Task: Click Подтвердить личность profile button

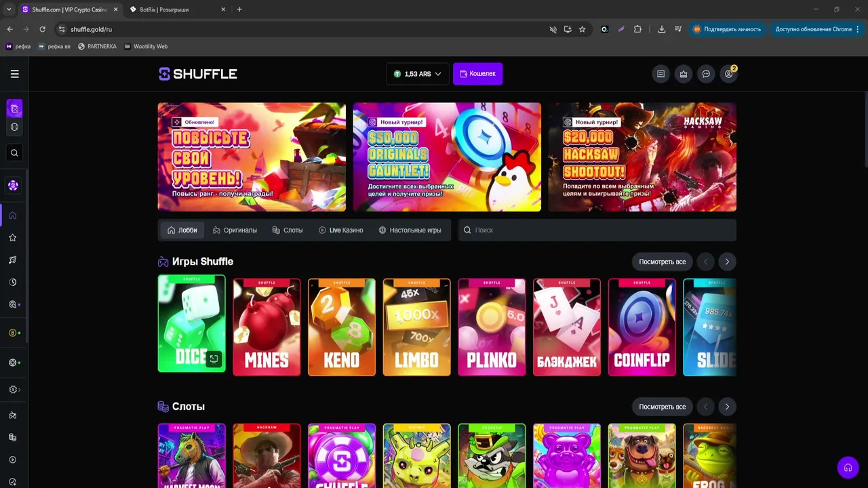Action: click(x=726, y=29)
